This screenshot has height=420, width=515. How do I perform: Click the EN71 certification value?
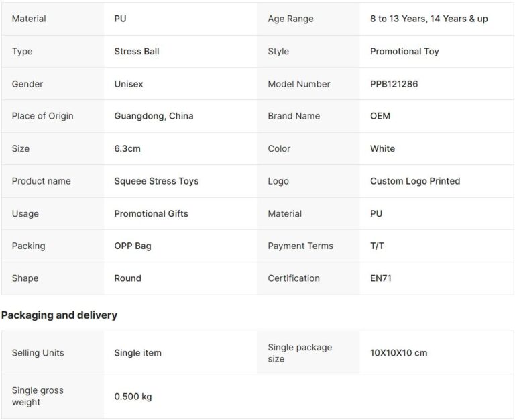coord(380,278)
